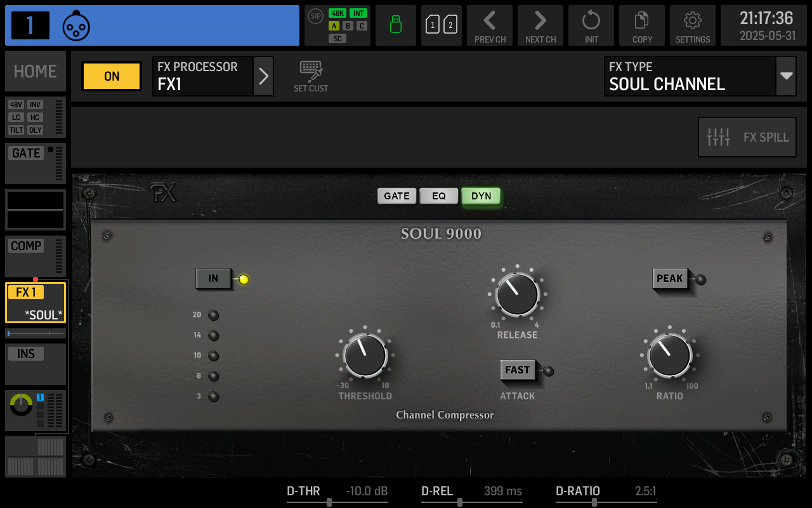812x508 pixels.
Task: Switch to the GATE tab
Action: click(396, 196)
